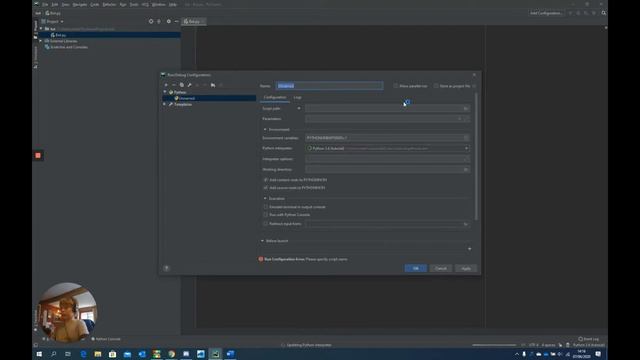This screenshot has height=360, width=640.
Task: Open the Run menu
Action: (x=123, y=4)
